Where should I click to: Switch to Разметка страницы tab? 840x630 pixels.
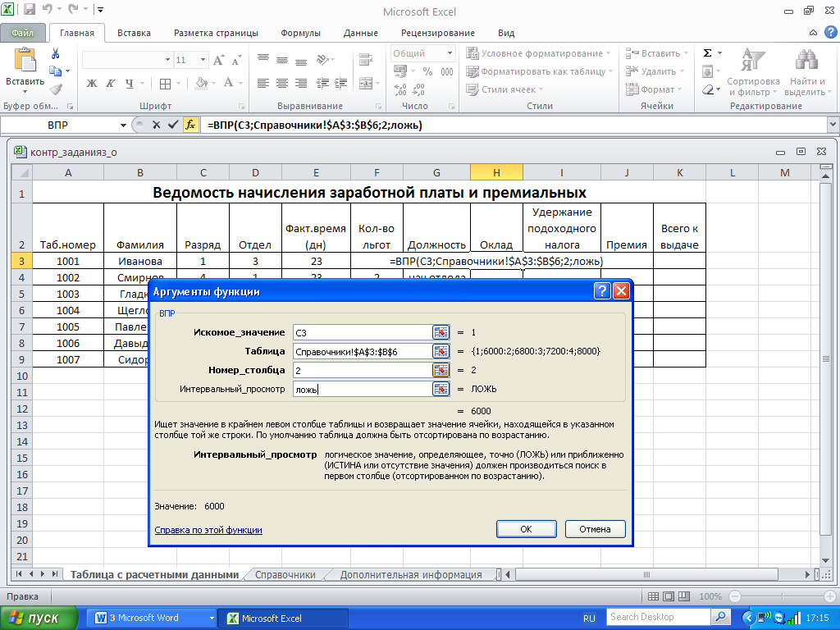[x=216, y=33]
